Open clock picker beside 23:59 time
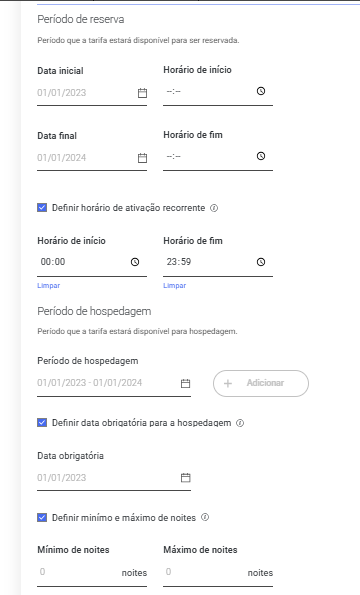Viewport: 360px width, 595px height. 261,262
